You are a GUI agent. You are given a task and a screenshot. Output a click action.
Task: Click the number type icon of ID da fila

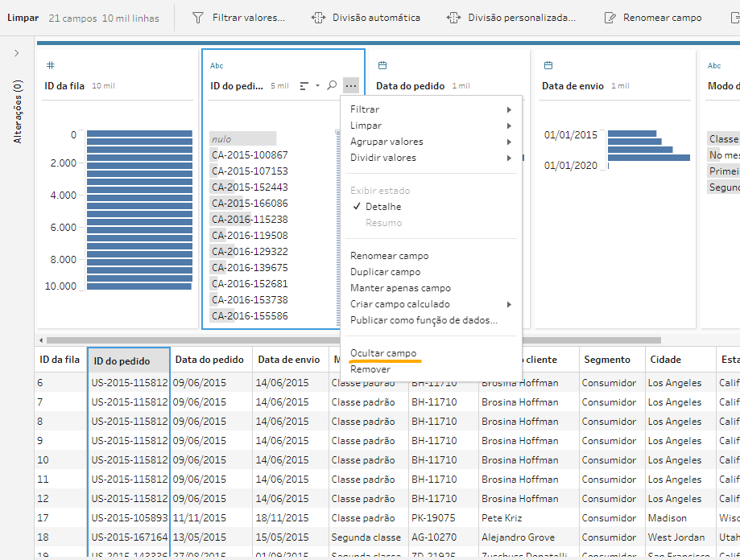[x=51, y=65]
